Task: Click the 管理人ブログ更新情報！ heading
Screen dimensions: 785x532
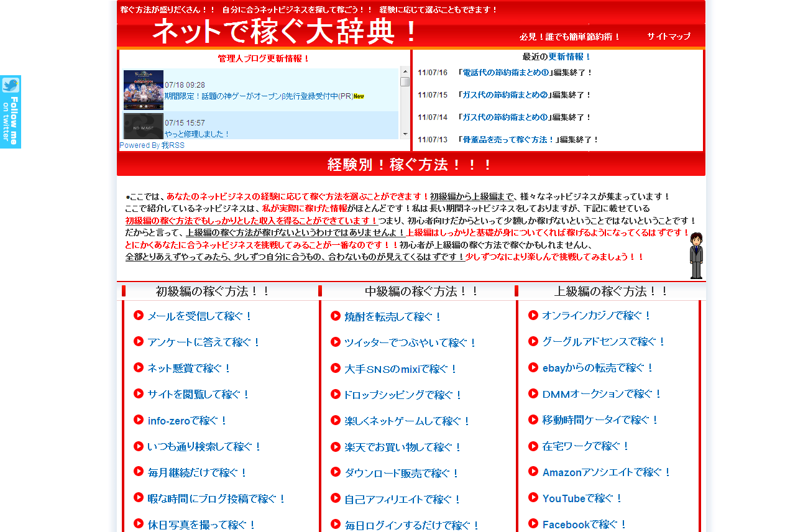Action: click(264, 59)
